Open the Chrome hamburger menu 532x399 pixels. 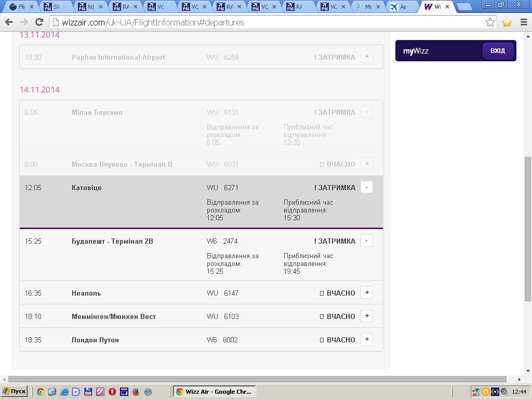pyautogui.click(x=523, y=22)
